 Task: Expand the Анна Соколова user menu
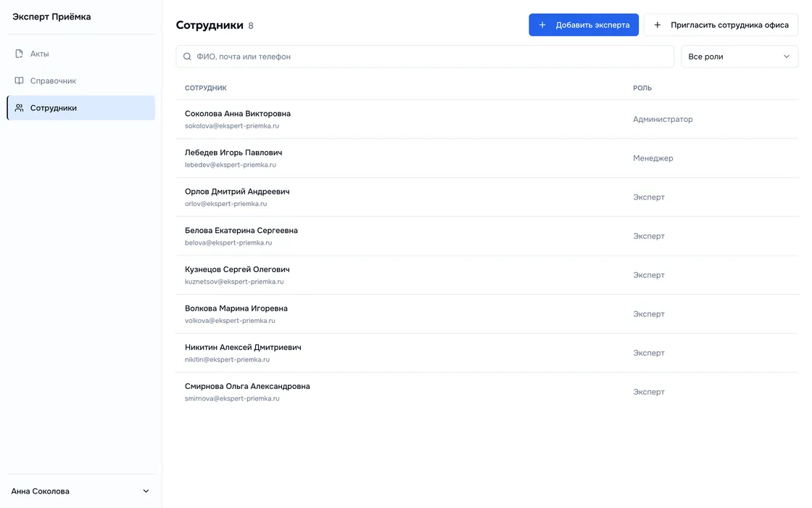tap(80, 491)
